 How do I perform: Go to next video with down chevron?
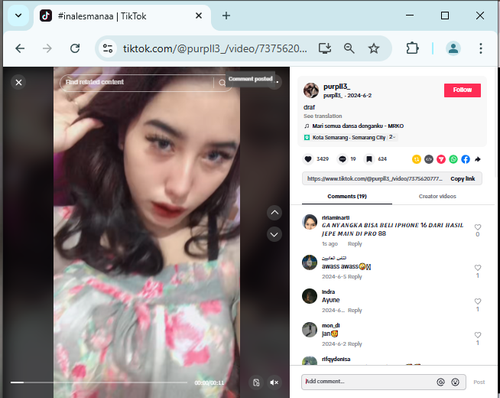(274, 234)
